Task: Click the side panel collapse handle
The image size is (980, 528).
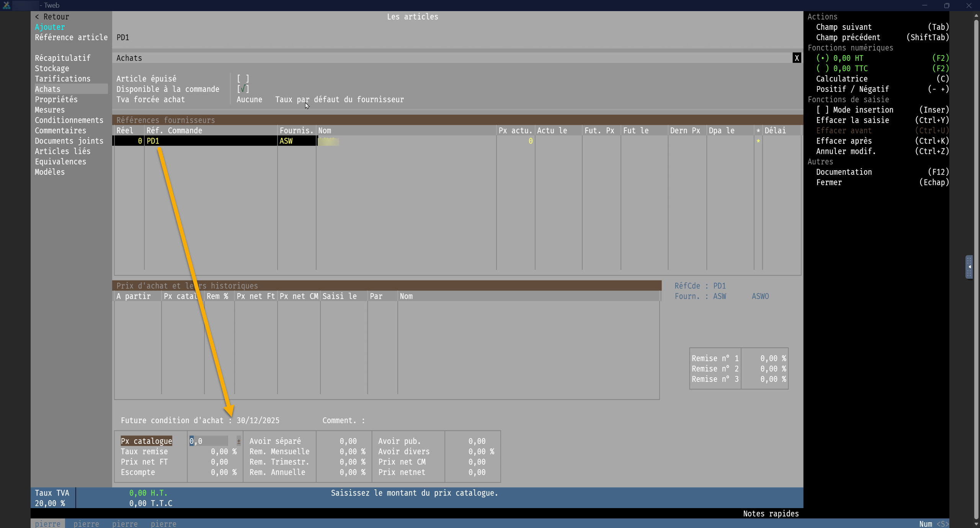Action: click(969, 267)
